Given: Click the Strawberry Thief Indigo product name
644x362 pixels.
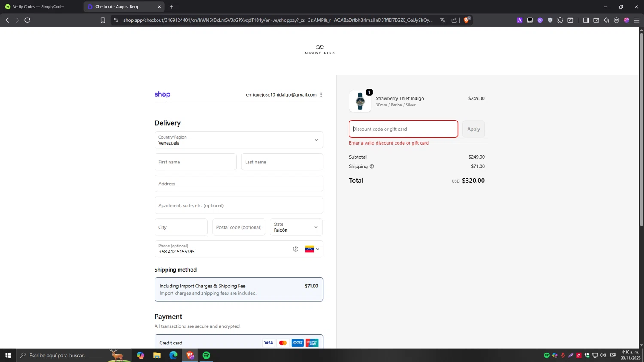Looking at the screenshot, I should click(x=400, y=98).
